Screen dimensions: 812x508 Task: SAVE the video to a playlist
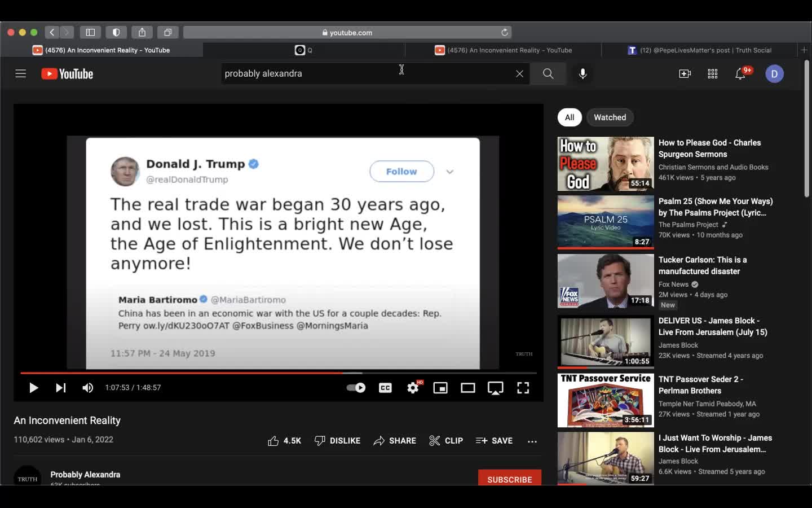(494, 441)
